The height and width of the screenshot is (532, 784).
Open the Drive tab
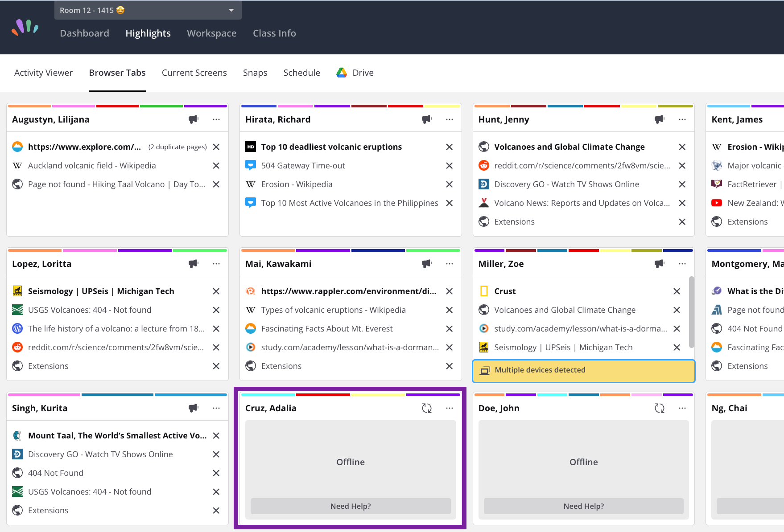pos(355,73)
